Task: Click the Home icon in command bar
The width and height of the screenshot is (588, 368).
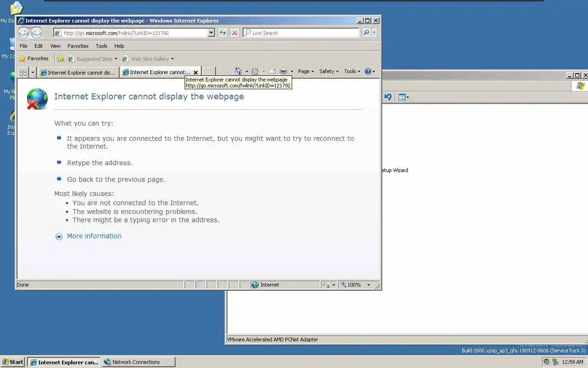Action: [x=238, y=71]
